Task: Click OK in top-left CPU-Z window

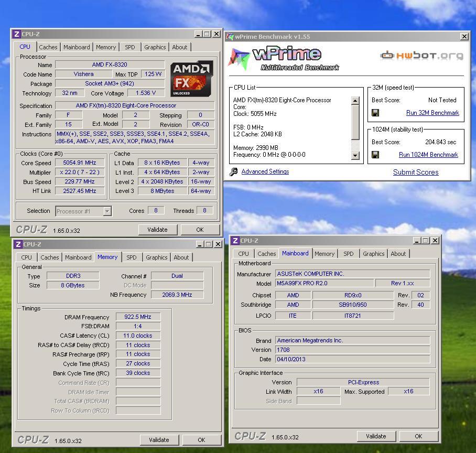Action: click(x=200, y=230)
